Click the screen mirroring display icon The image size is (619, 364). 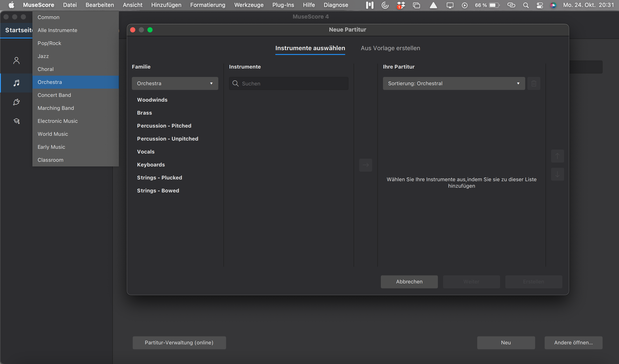click(x=450, y=5)
